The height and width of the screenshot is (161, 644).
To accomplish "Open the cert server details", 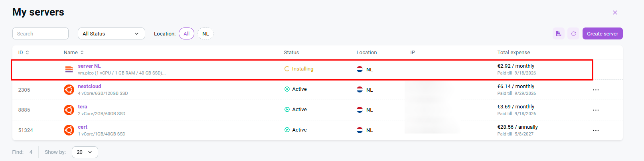I will click(x=83, y=127).
